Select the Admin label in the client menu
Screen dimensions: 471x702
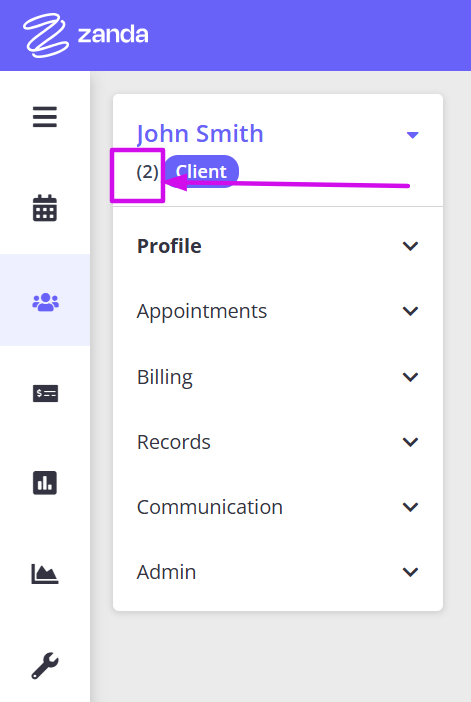167,572
